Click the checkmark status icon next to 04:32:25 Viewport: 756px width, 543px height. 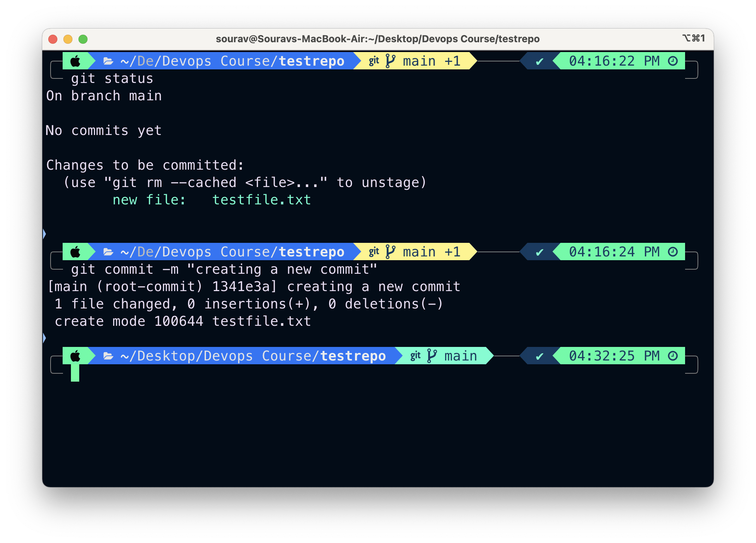[539, 356]
